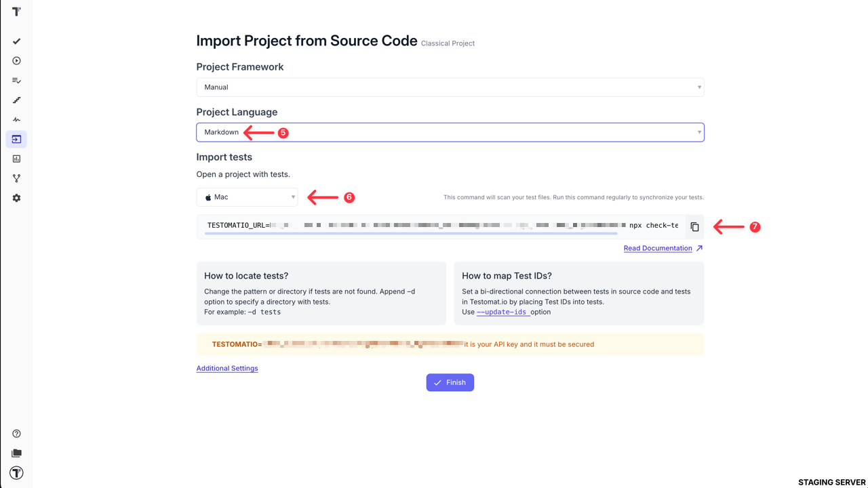Screen dimensions: 868x488
Task: Open the Project Framework dropdown showing Manual
Action: [450, 87]
